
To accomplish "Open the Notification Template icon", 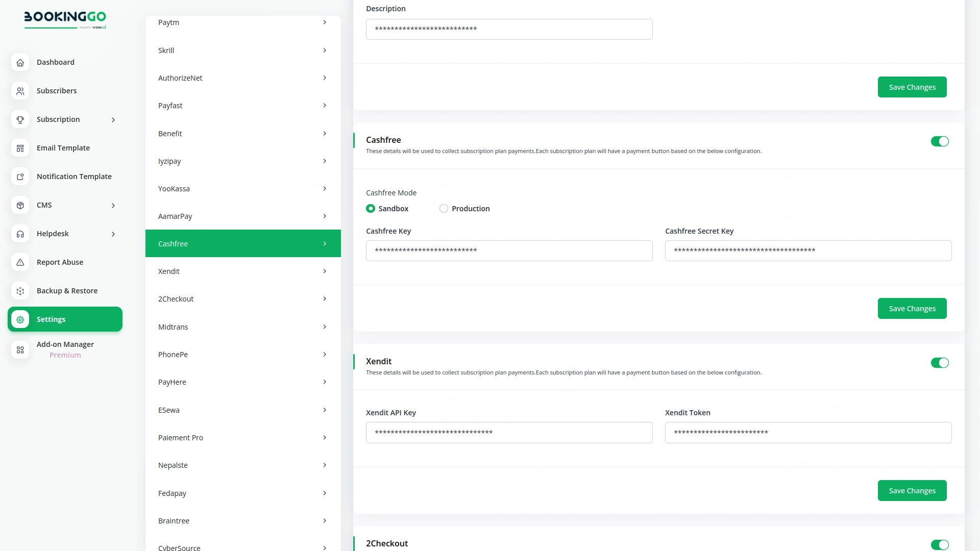I will [20, 177].
